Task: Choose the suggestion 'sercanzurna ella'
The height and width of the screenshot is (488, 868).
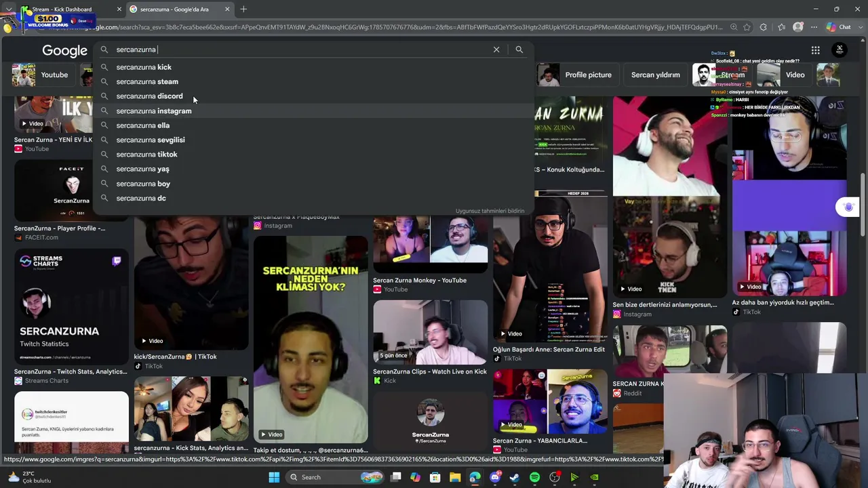Action: (313, 125)
